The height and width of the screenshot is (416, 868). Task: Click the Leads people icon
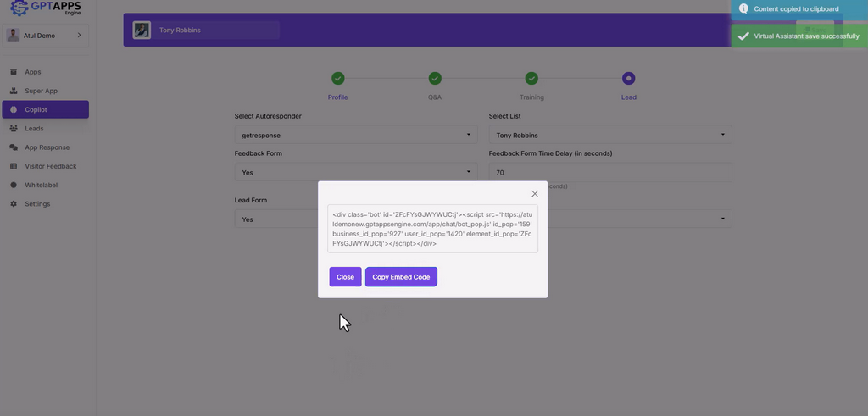coord(14,129)
